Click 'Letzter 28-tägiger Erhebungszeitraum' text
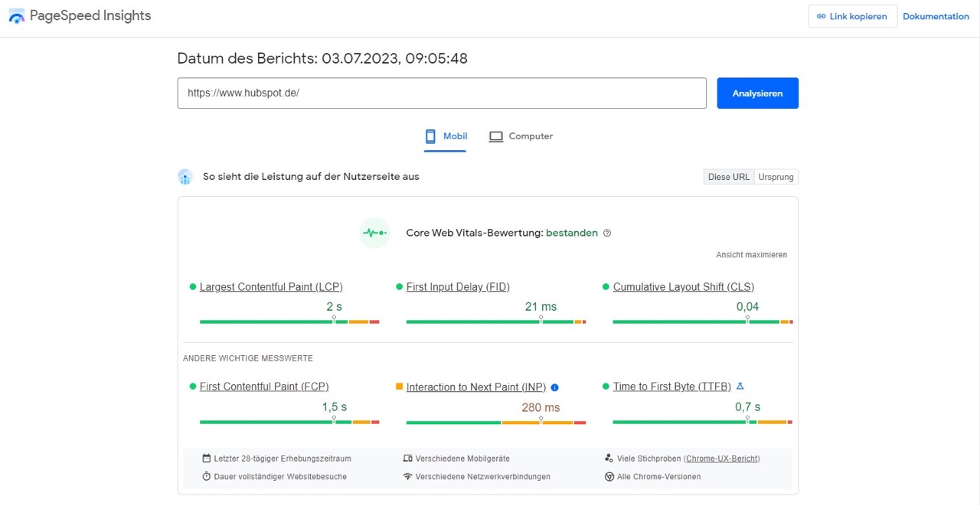Viewport: 980px width, 506px height. pos(283,459)
